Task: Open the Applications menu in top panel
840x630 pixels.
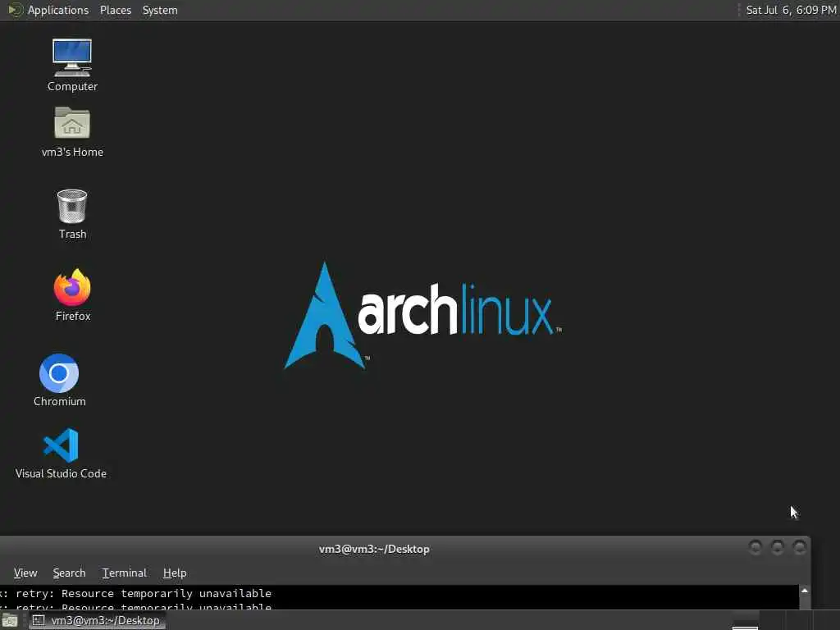Action: pos(58,10)
